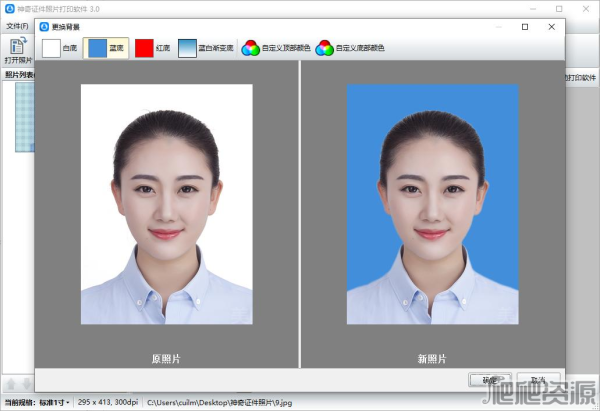The width and height of the screenshot is (600, 411).
Task: Open the custom bottom color picker (自定义底部颜色)
Action: (x=350, y=48)
